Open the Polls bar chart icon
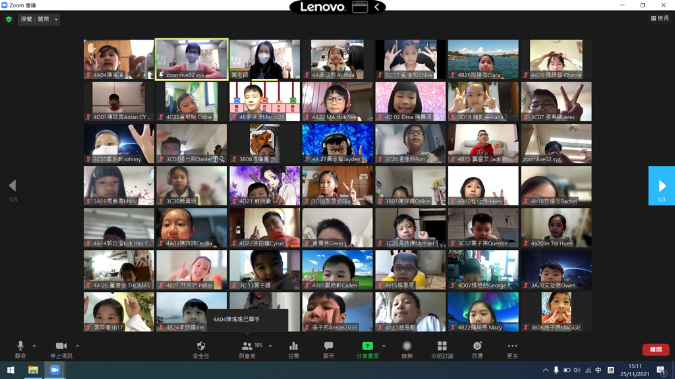Screen dimensions: 675x379 (294, 346)
